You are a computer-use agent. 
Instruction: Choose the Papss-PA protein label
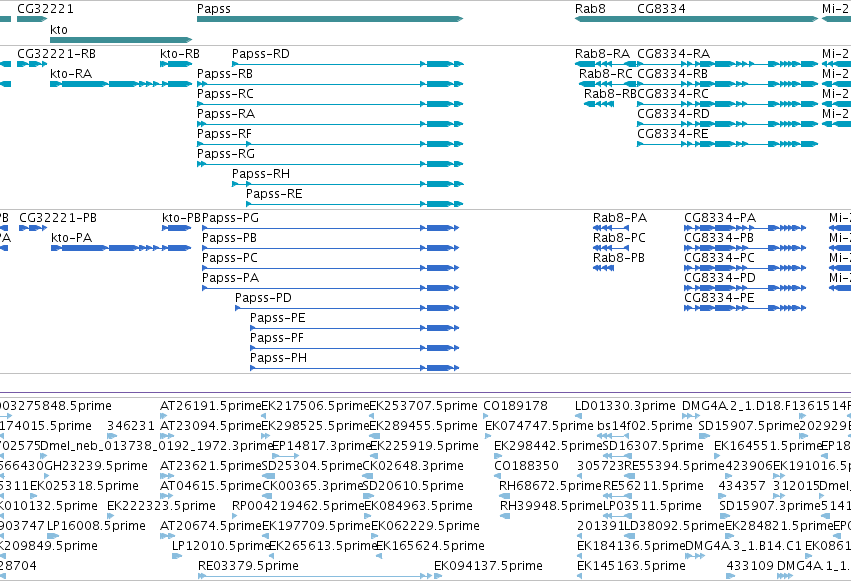coord(231,278)
